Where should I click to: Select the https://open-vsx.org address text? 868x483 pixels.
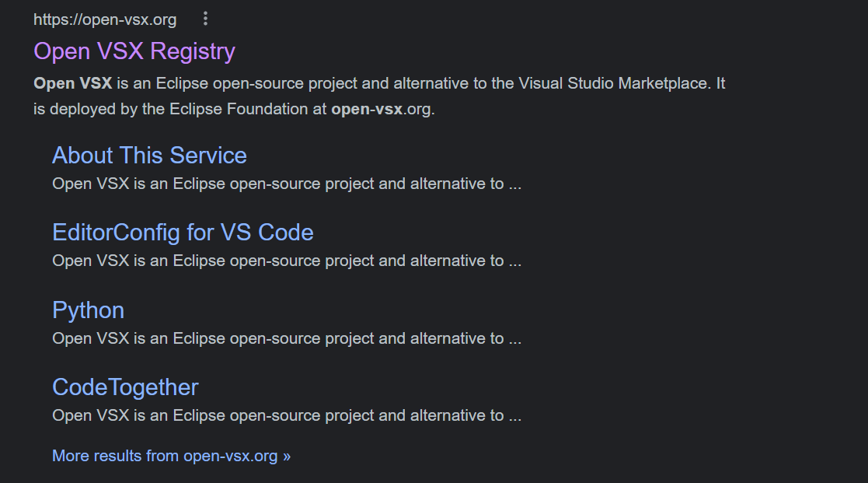tap(104, 19)
